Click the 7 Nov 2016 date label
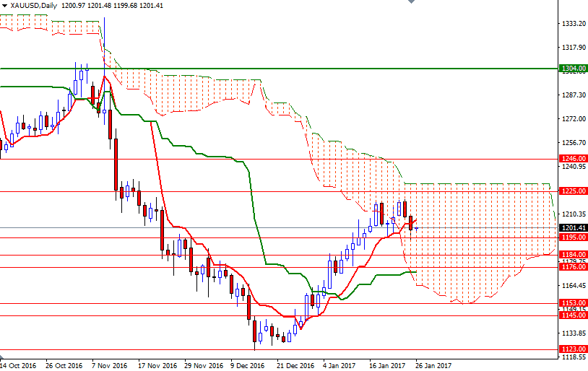This screenshot has height=371, width=588. (110, 365)
